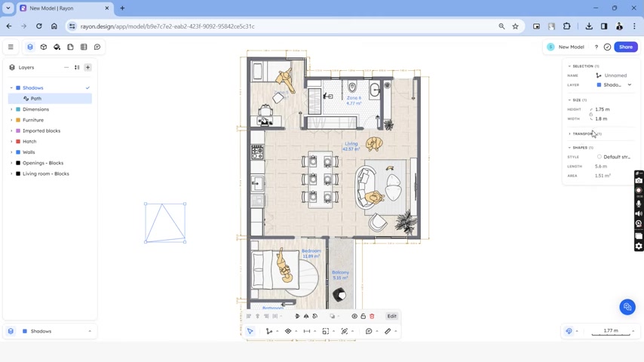Image resolution: width=644 pixels, height=362 pixels.
Task: Toggle the Shadows layer active checkmark
Action: pos(87,88)
